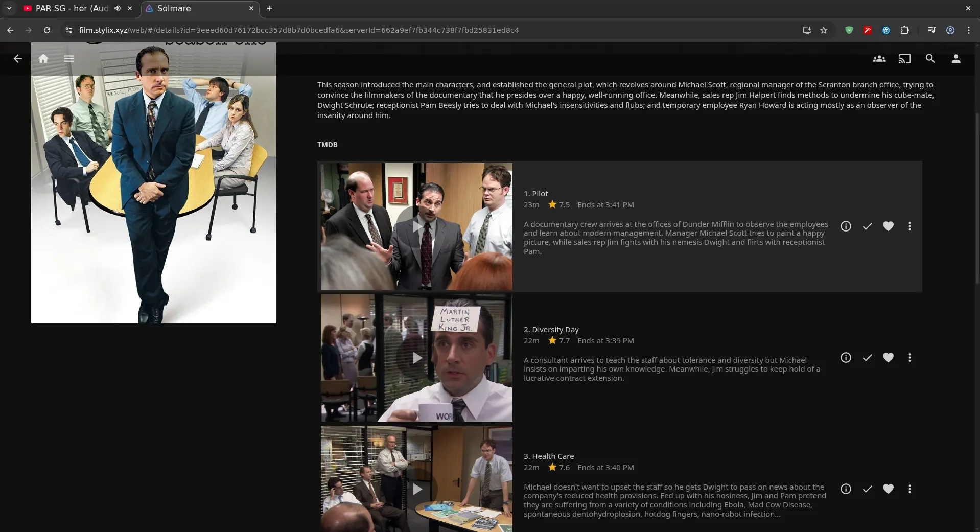Screen dimensions: 980x532
Task: Open the SyncPlay group icon
Action: [x=879, y=59]
